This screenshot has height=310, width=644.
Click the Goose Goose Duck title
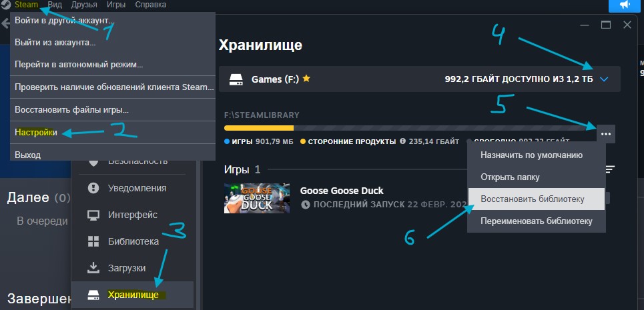(x=342, y=191)
